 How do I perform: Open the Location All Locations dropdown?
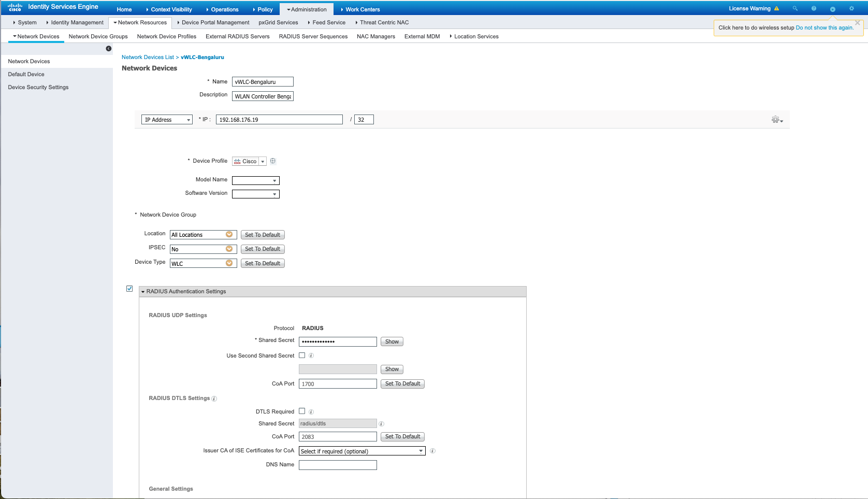pyautogui.click(x=203, y=235)
